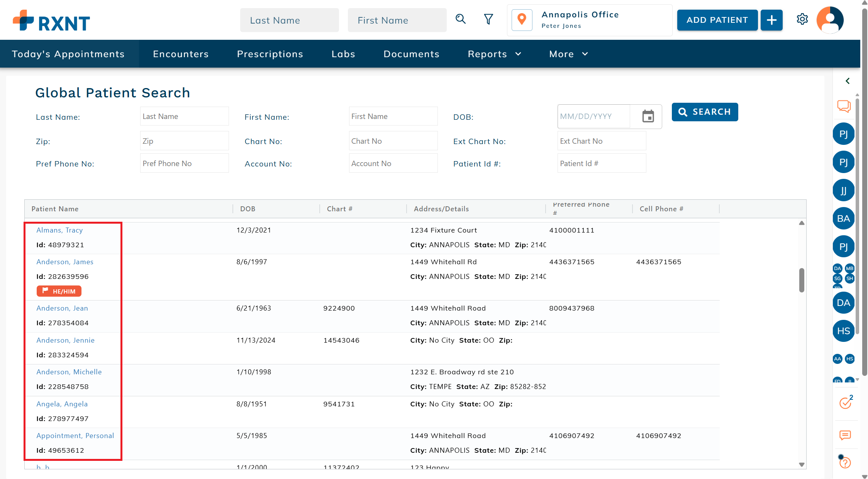Image resolution: width=868 pixels, height=479 pixels.
Task: Click the RXNT logo
Action: click(51, 21)
